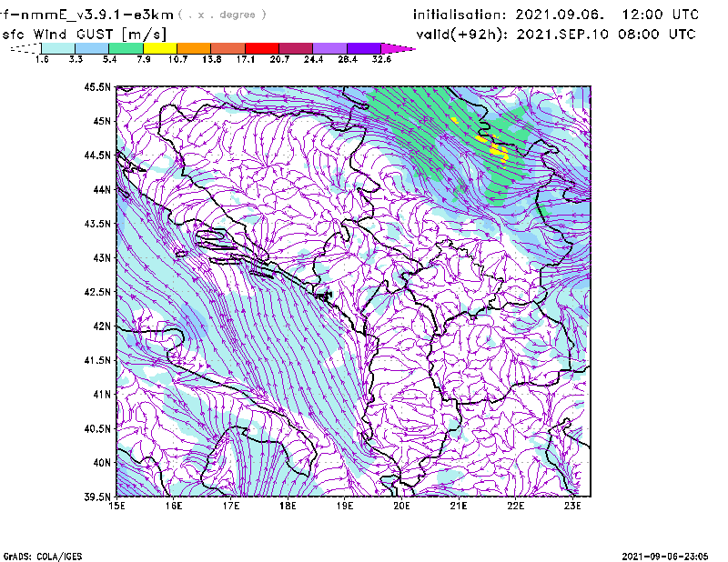Click the legend value 7.9

(144, 59)
